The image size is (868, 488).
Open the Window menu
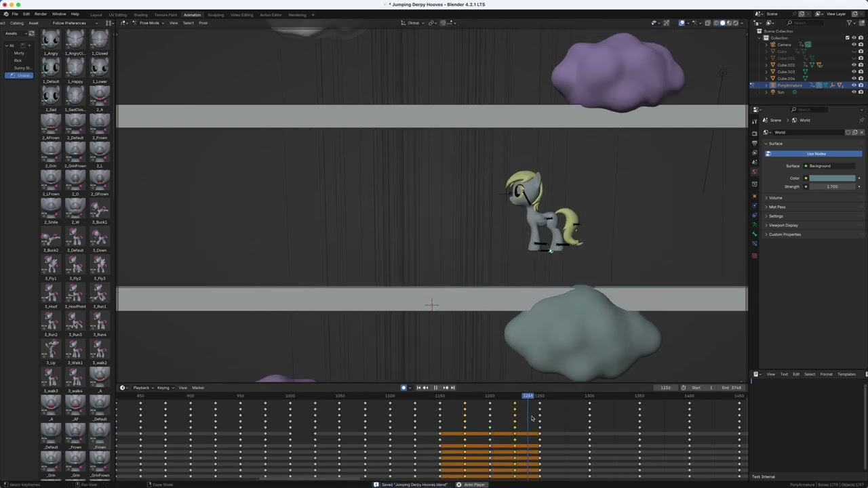pyautogui.click(x=59, y=14)
